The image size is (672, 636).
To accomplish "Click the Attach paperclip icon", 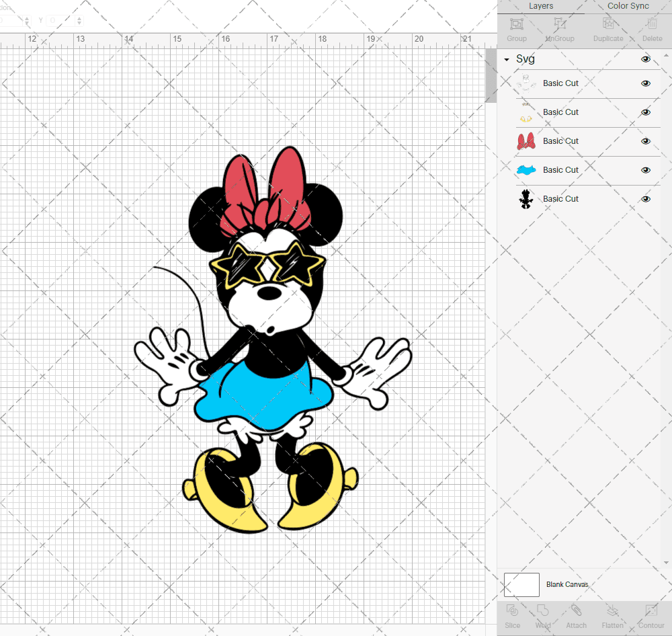I will 576,610.
